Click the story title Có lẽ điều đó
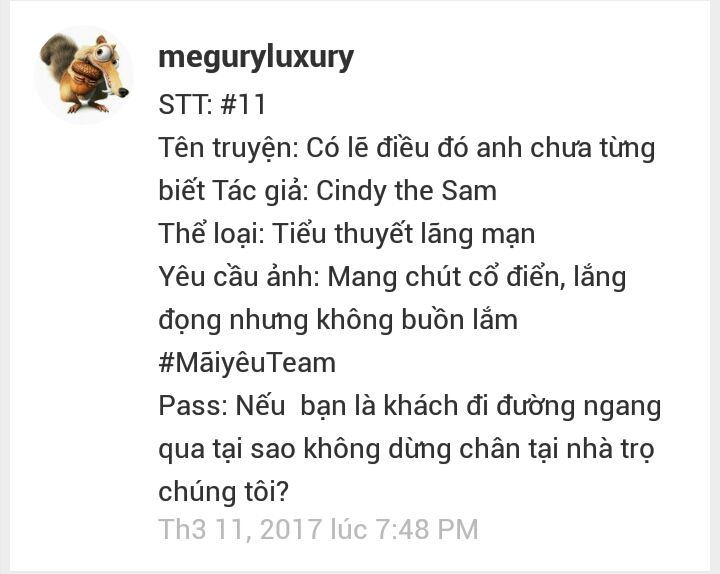 click(389, 148)
